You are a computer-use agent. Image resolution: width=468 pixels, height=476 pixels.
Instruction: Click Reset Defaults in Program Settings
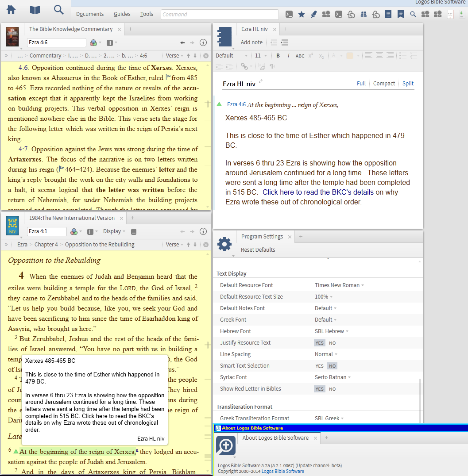tap(258, 250)
